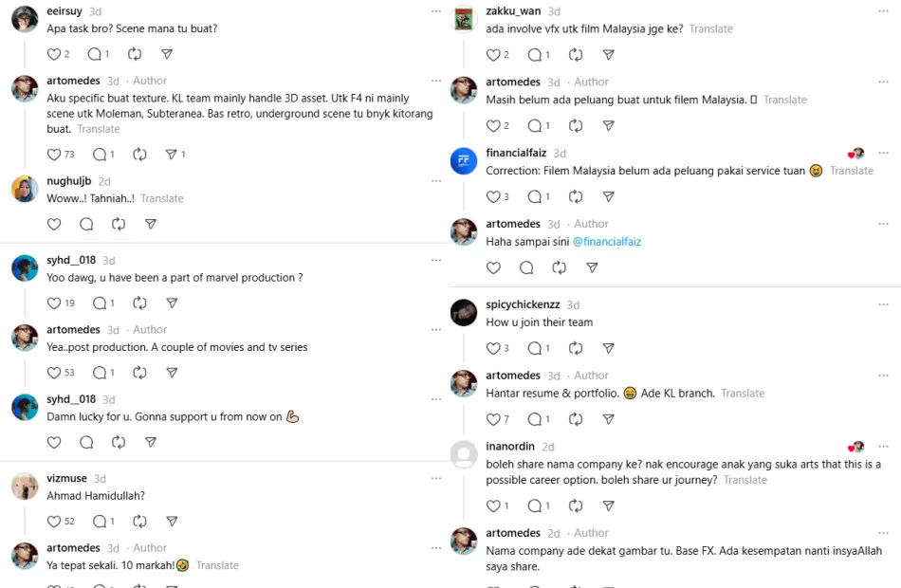Reply to spicychickenzz's How u join comment
901x588 pixels.
pos(538,349)
